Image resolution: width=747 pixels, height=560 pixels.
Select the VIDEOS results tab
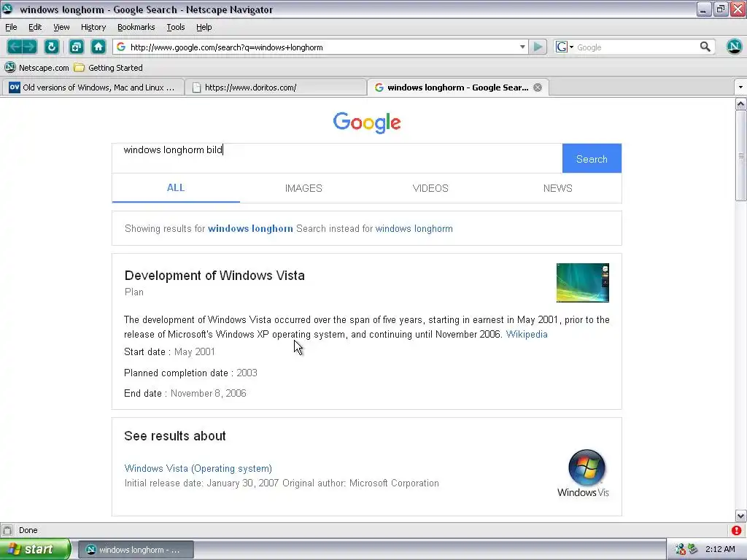tap(430, 188)
